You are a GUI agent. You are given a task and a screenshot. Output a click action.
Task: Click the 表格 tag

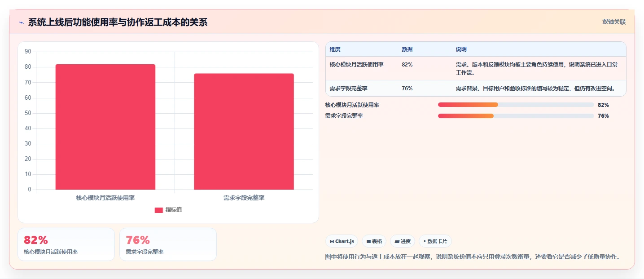[374, 241]
